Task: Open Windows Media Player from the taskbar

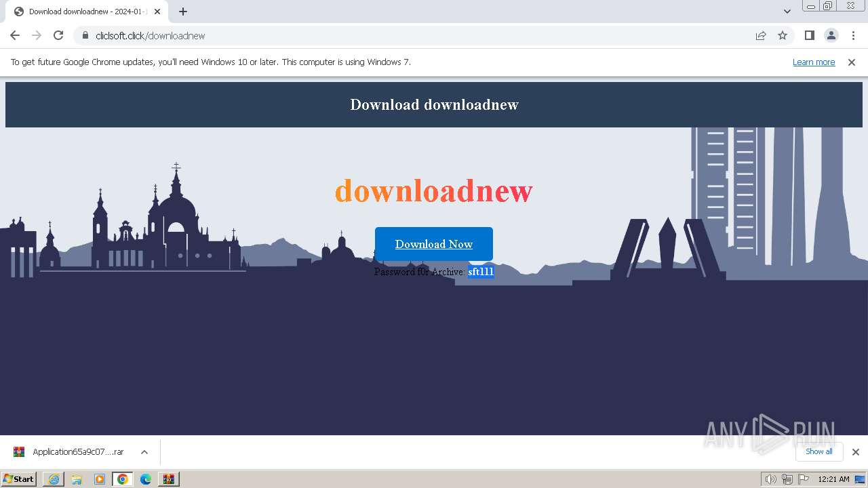Action: [x=100, y=479]
